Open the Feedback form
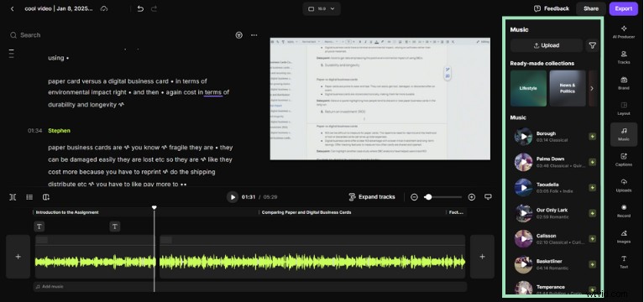 point(551,8)
